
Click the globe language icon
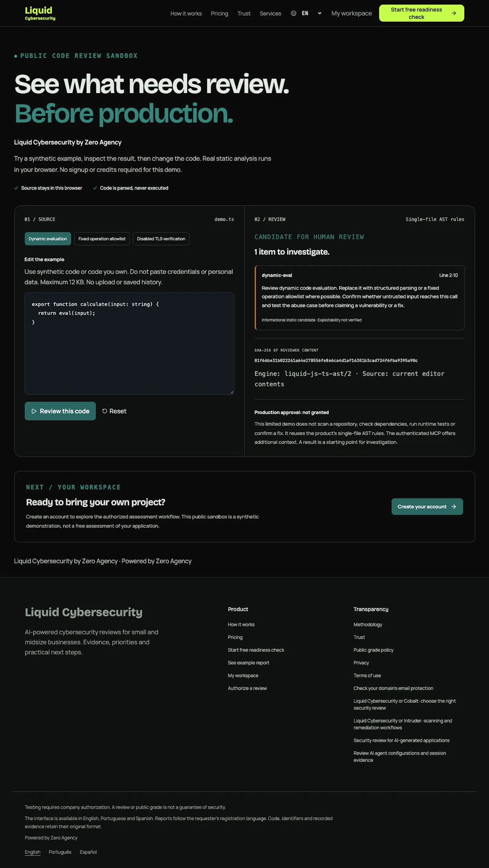pyautogui.click(x=293, y=13)
